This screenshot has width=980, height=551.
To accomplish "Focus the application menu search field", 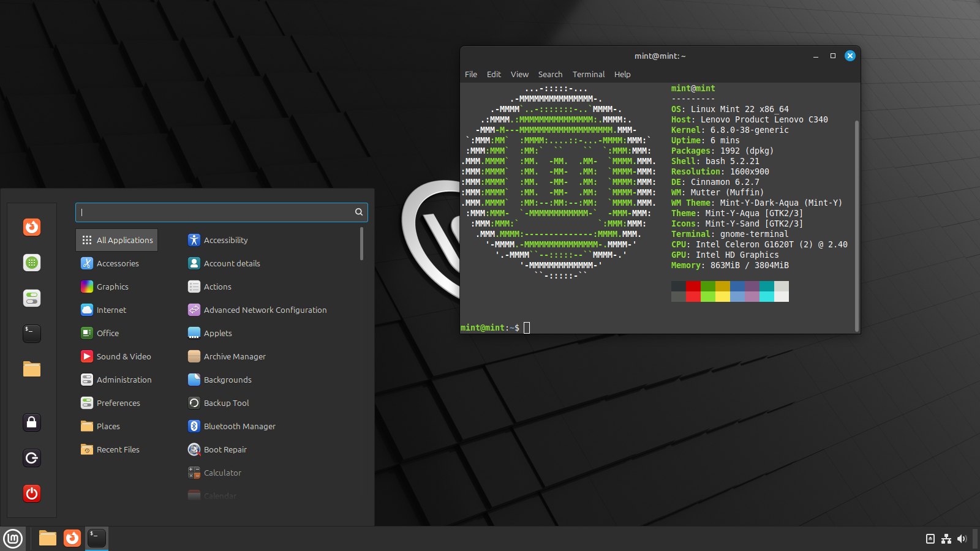I will pos(222,212).
